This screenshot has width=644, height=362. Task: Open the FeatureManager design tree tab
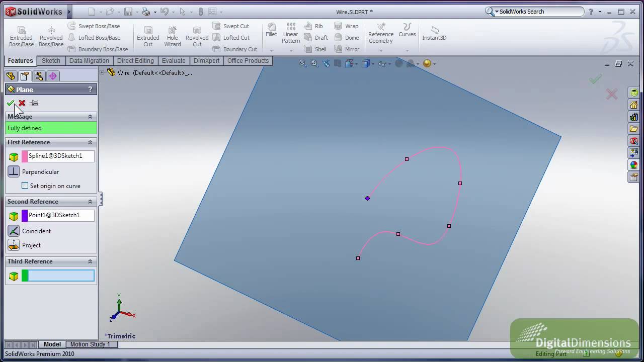(11, 76)
